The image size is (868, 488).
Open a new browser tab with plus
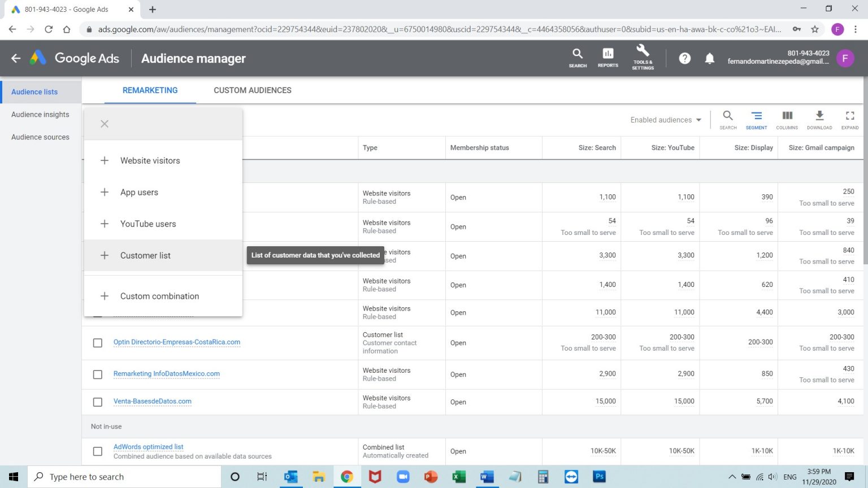[x=153, y=10]
